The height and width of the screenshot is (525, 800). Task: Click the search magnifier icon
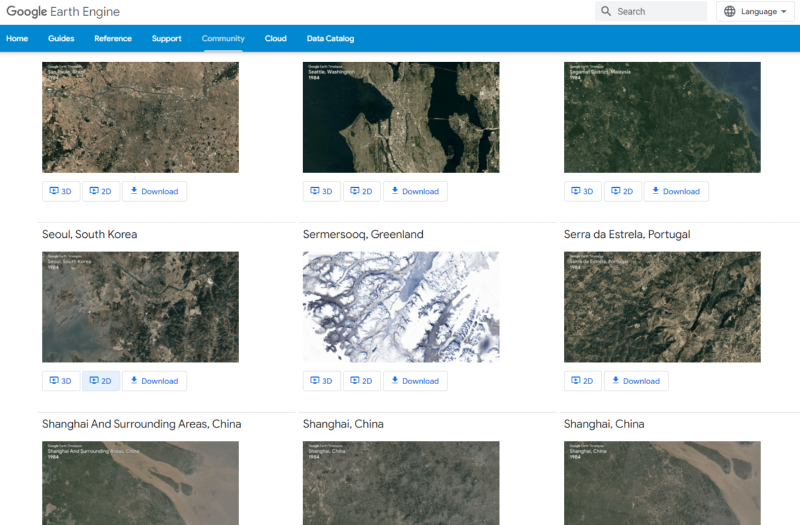606,12
